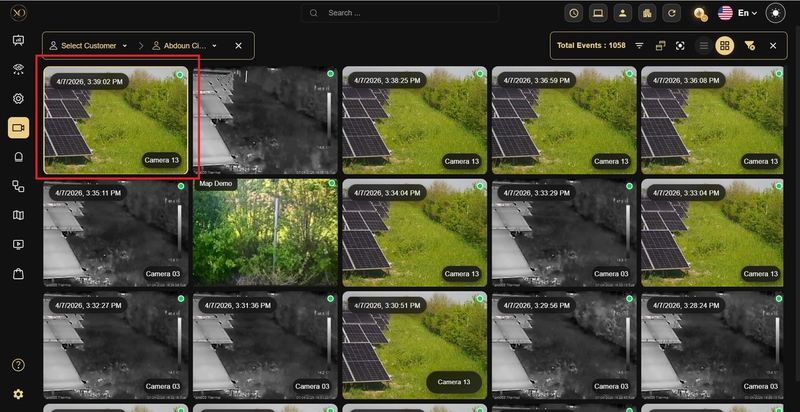Click the Search input field

(x=400, y=13)
